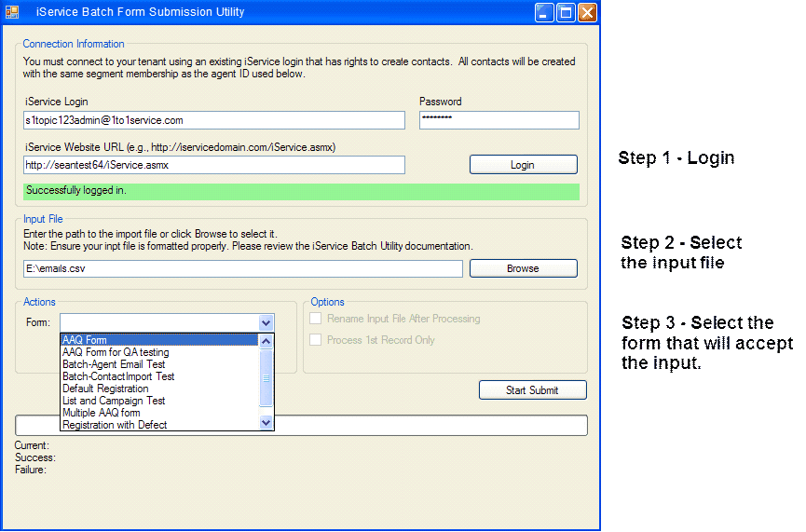Screen dimensions: 806x532
Task: Maximize the Batch Form Submission window
Action: 566,12
